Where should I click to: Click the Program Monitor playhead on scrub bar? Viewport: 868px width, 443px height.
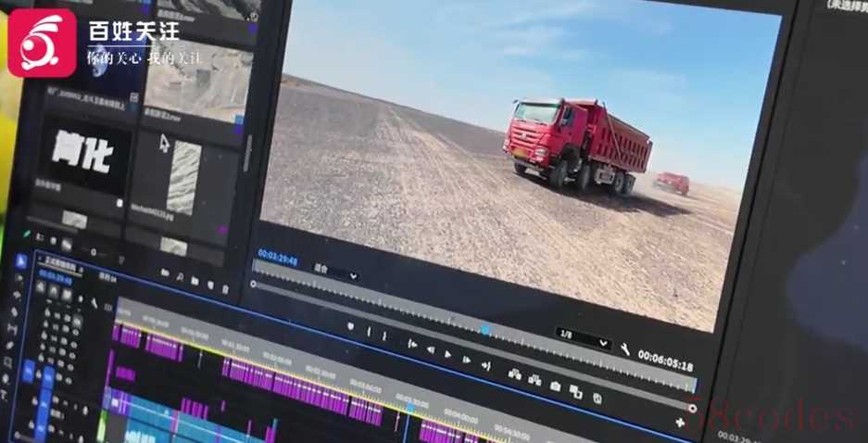pos(484,329)
